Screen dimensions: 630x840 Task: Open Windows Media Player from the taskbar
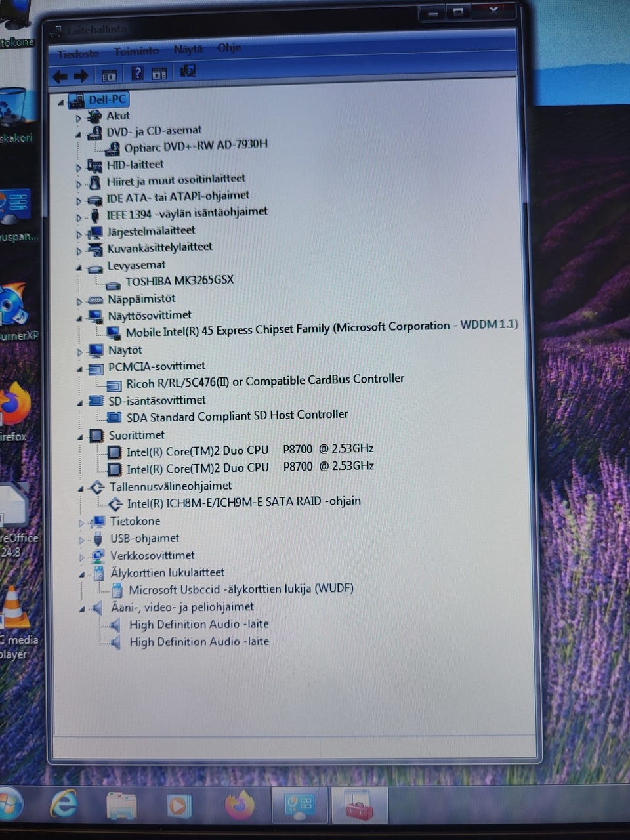(x=179, y=805)
